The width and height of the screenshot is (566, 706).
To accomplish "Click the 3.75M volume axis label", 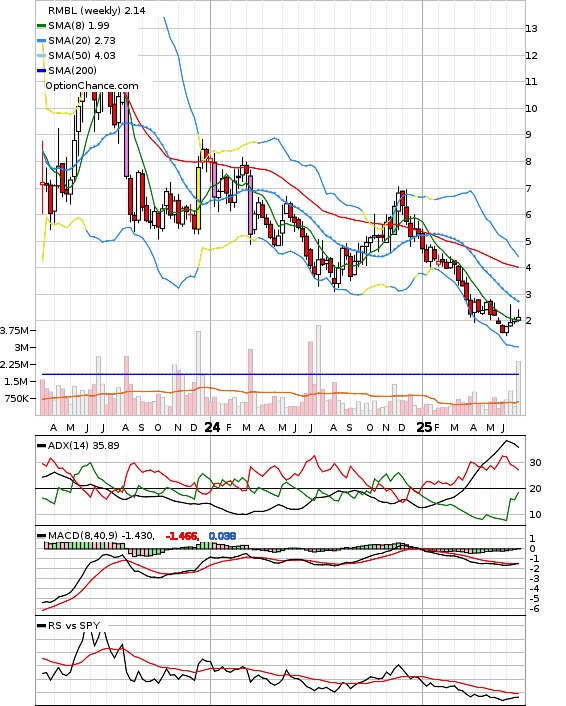I will [x=14, y=330].
